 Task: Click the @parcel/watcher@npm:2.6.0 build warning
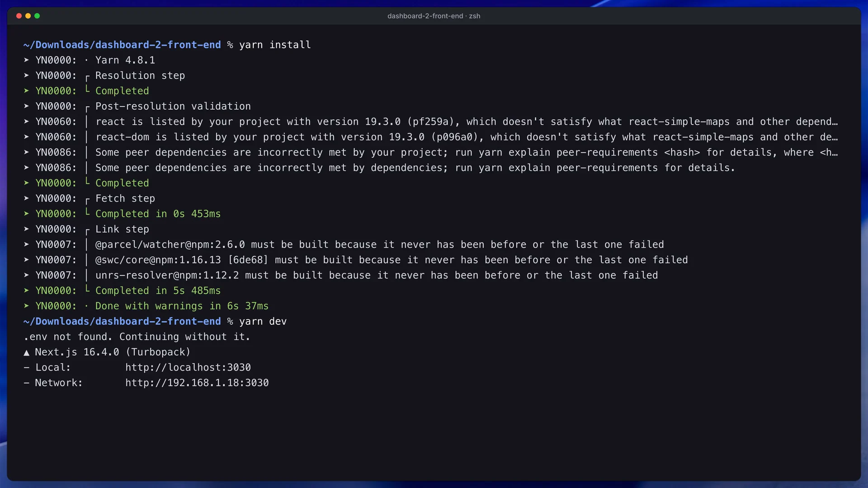[380, 244]
